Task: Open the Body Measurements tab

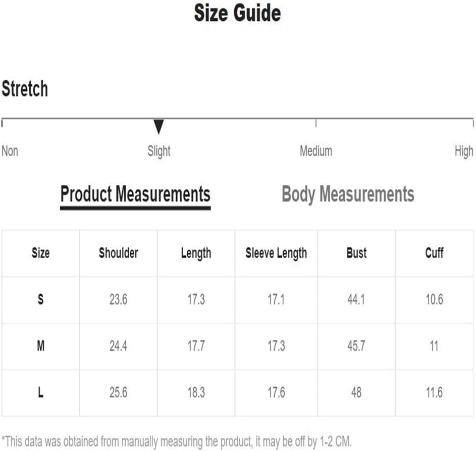Action: pos(348,194)
